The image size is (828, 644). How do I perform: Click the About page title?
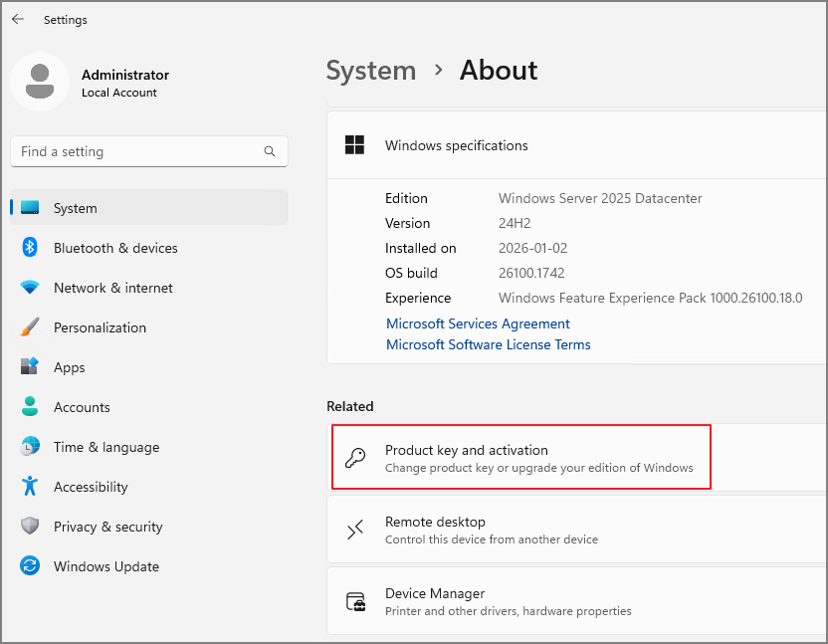pos(499,71)
